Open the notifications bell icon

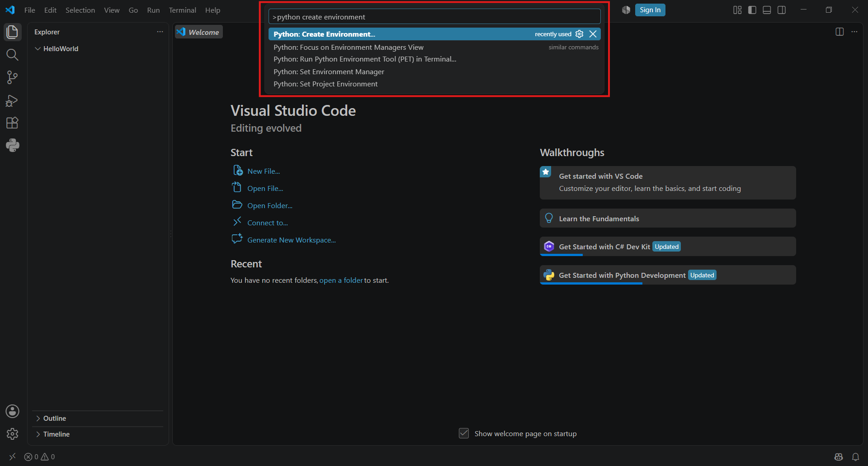point(855,457)
